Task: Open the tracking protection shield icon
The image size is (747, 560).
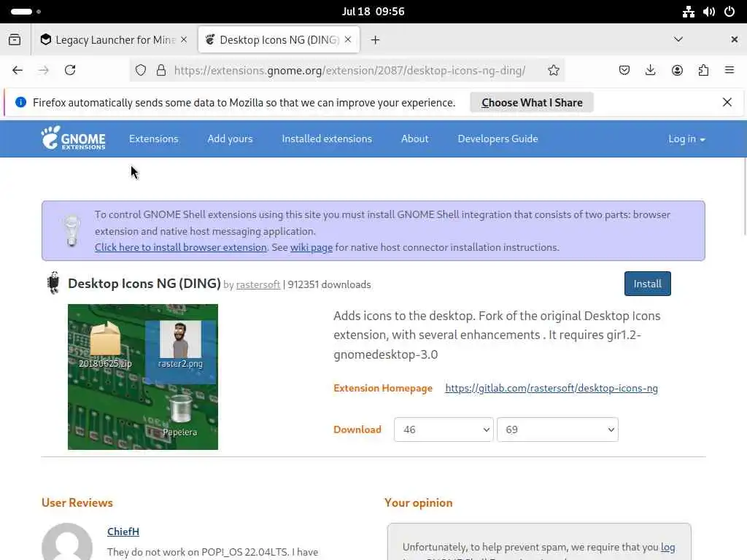Action: click(x=141, y=70)
